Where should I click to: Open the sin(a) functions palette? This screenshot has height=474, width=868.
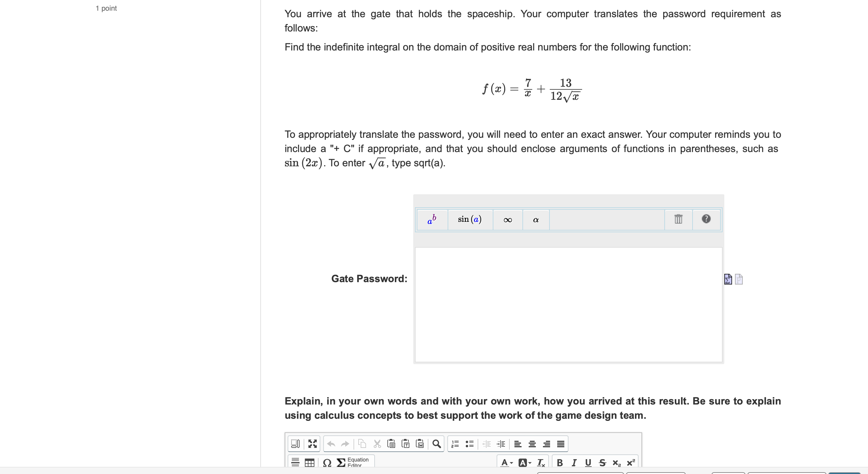click(470, 219)
